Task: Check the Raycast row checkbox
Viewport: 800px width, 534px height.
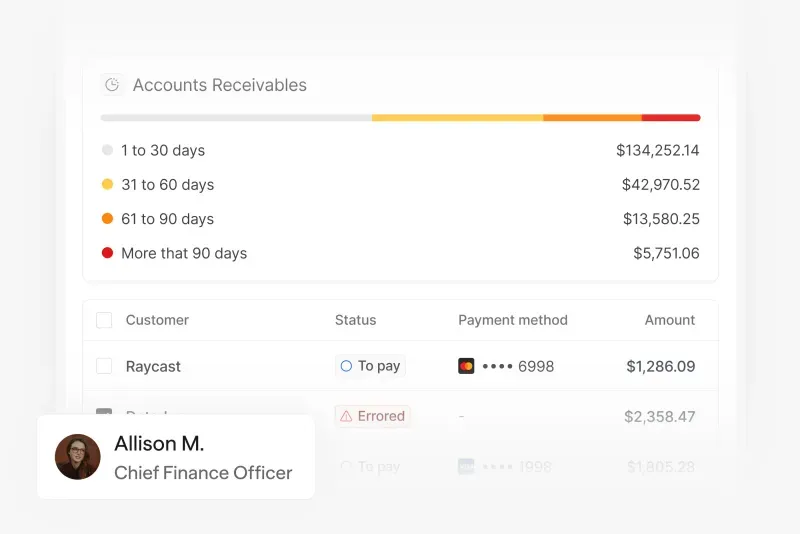Action: pyautogui.click(x=104, y=366)
